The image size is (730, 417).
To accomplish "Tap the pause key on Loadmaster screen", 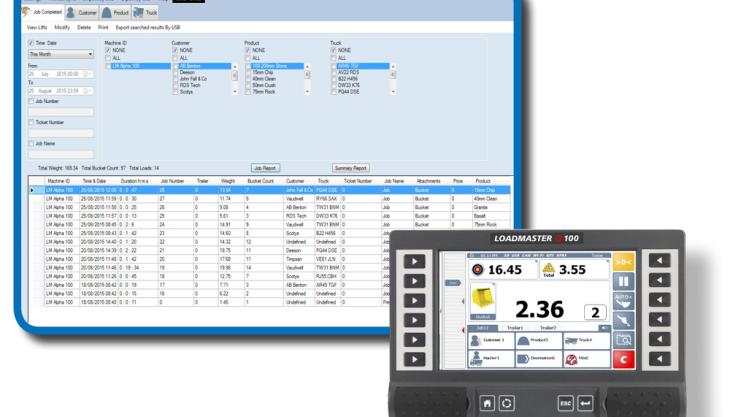I will [623, 282].
